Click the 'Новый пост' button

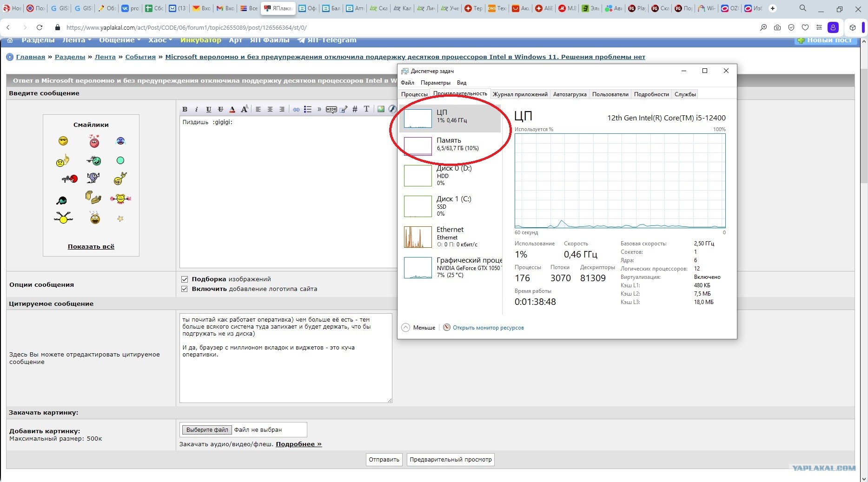point(826,40)
